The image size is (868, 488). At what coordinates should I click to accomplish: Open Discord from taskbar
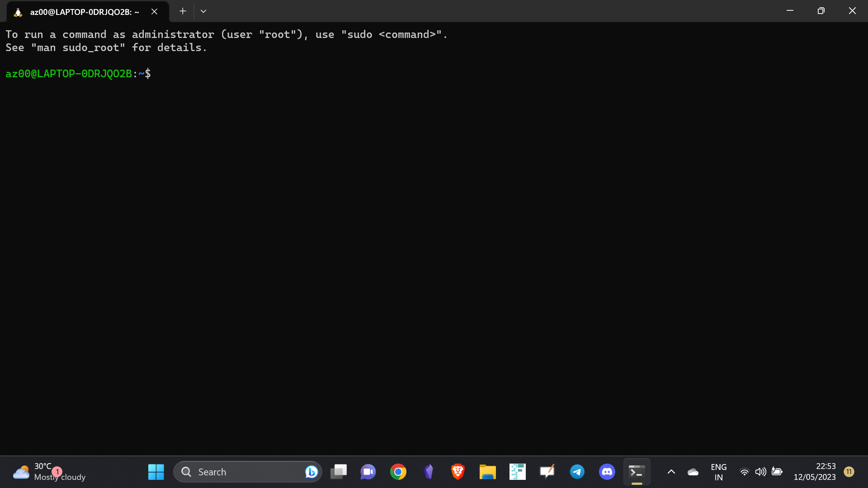pos(607,472)
